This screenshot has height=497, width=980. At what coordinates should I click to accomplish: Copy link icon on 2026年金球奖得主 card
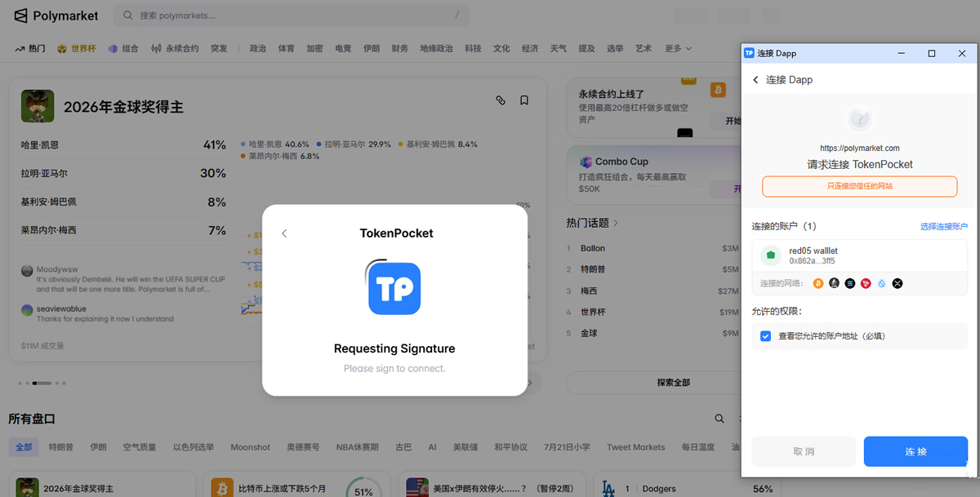coord(501,100)
